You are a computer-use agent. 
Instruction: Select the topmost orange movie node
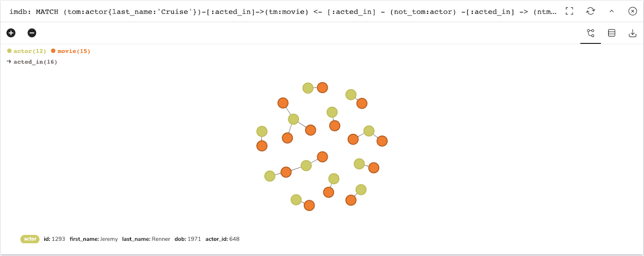322,88
